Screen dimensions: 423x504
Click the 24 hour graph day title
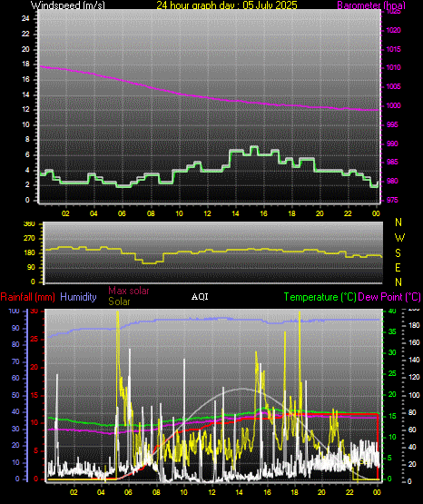click(227, 5)
